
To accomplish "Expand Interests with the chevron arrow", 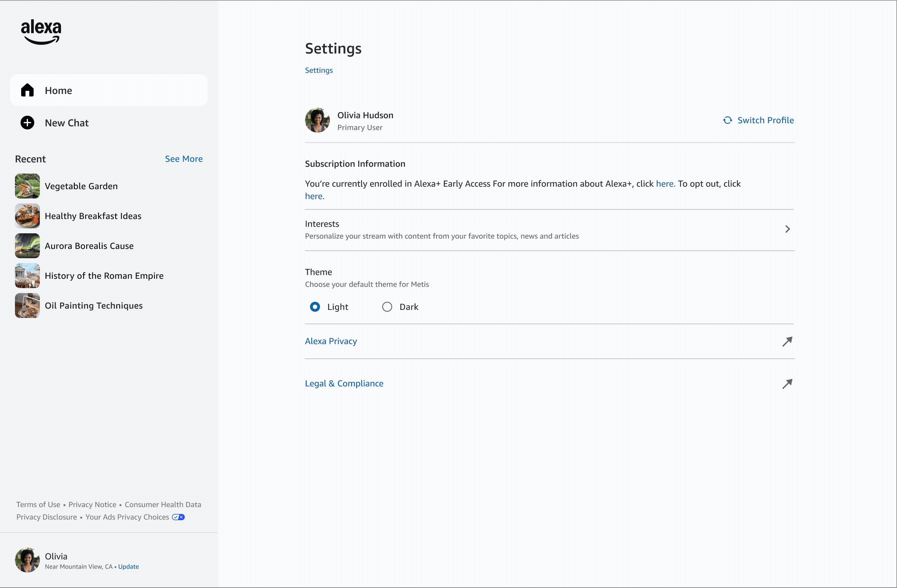I will [787, 229].
